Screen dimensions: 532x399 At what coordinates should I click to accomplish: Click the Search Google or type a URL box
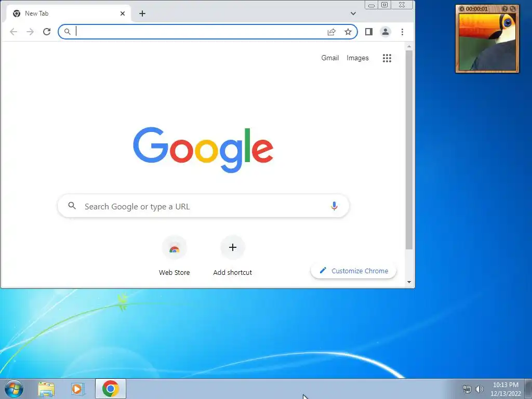pos(204,206)
